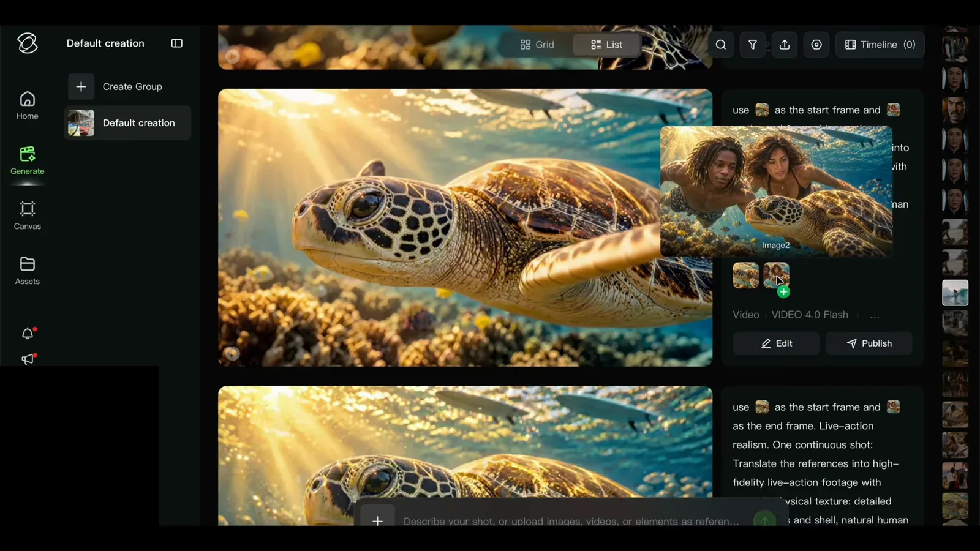Open more options ellipsis near VIDEO 4.0 Flash
980x551 pixels.
pos(875,315)
